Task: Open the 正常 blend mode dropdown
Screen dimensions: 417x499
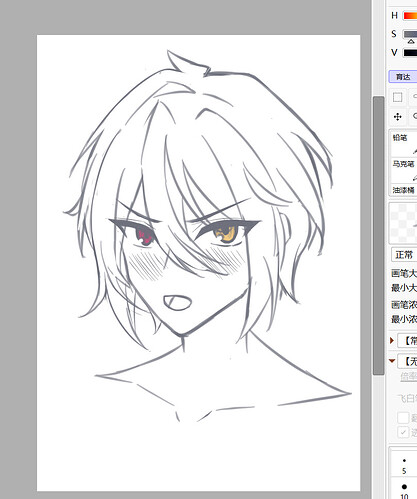Action: coord(404,255)
